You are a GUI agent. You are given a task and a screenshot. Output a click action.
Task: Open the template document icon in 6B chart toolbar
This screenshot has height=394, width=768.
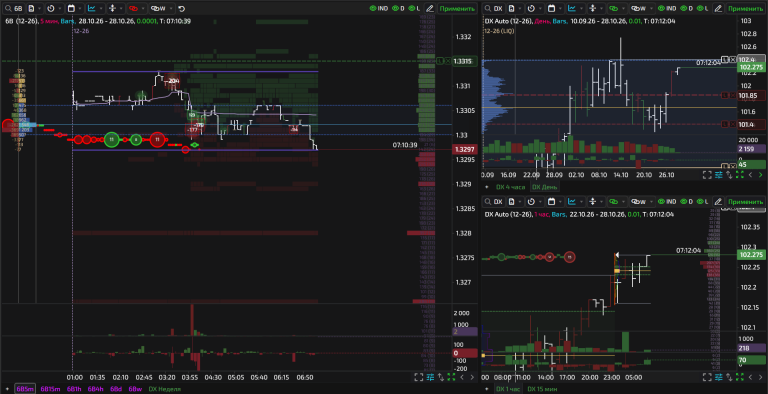click(31, 8)
